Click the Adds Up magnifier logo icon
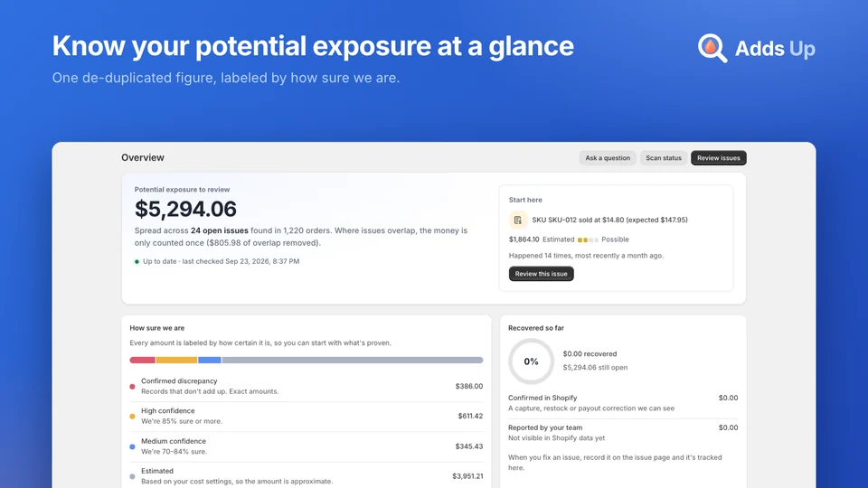The width and height of the screenshot is (868, 488). point(712,48)
